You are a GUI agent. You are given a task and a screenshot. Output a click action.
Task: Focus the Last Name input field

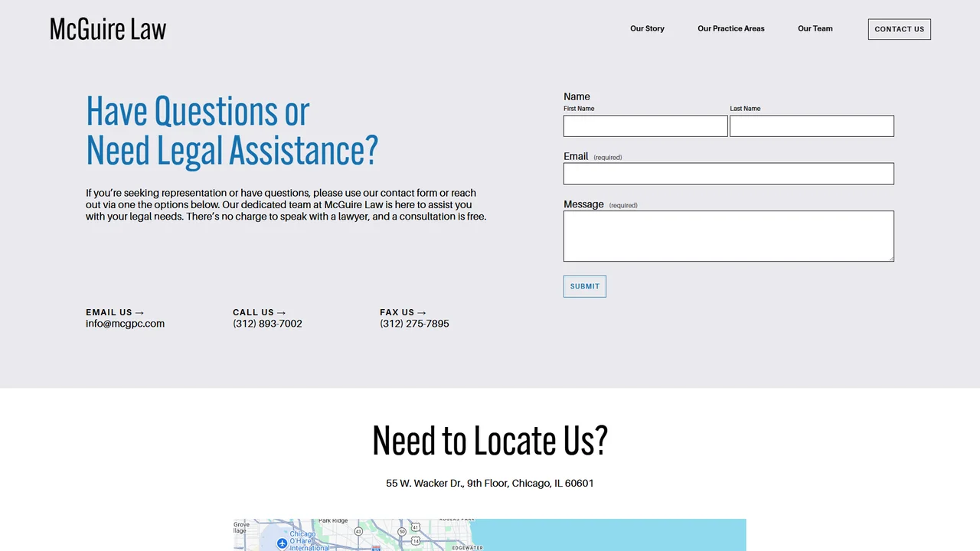coord(812,126)
